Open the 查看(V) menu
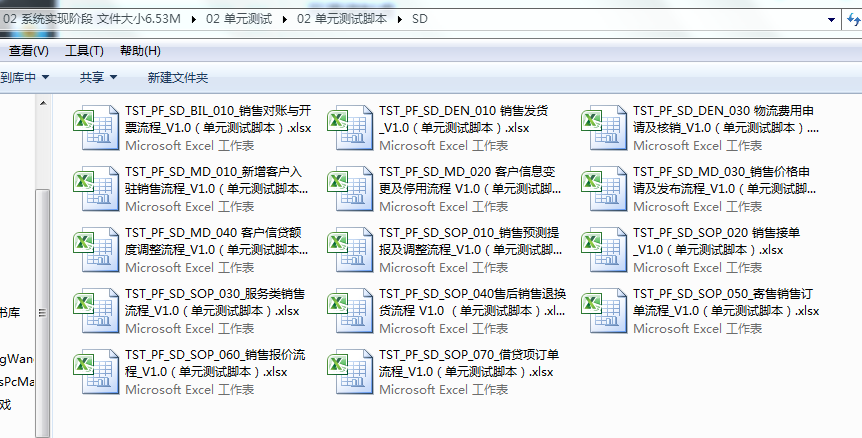The width and height of the screenshot is (862, 438). 28,51
